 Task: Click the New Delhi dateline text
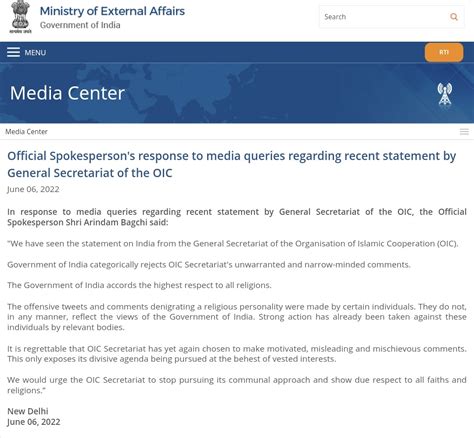(x=28, y=411)
